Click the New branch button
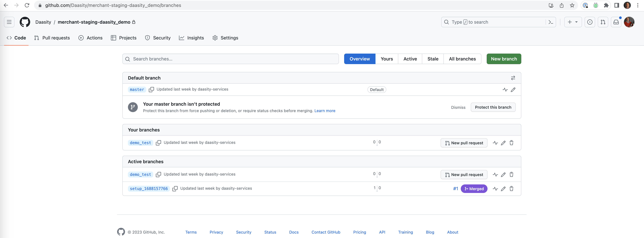644x238 pixels. [503, 59]
